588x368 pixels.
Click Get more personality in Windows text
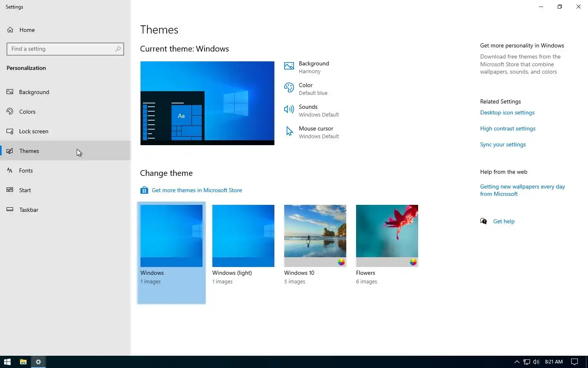pyautogui.click(x=522, y=45)
